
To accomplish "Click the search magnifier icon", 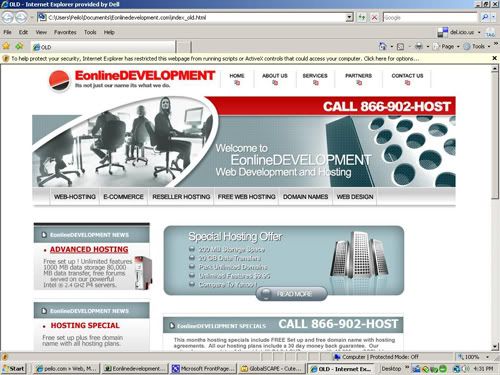I will (x=485, y=17).
